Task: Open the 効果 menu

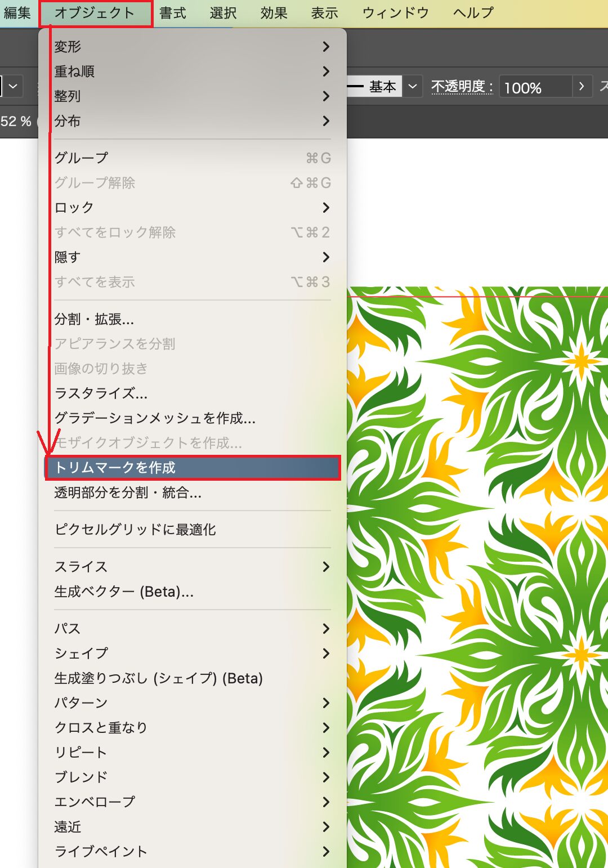Action: [274, 13]
